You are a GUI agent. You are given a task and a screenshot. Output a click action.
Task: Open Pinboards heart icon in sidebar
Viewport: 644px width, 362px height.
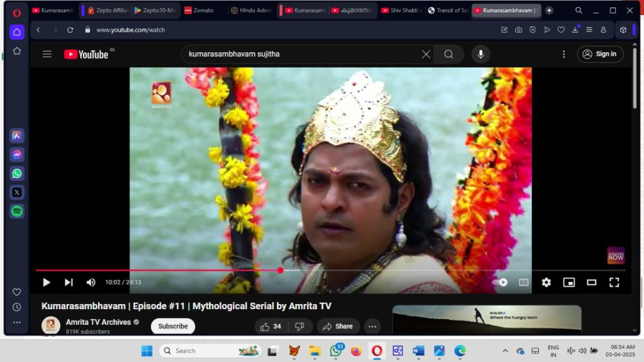coord(17,292)
